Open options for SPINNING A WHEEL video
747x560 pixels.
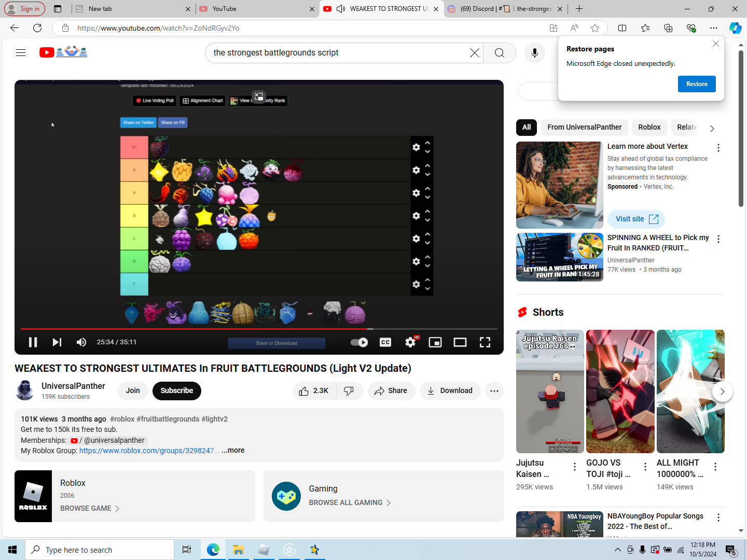point(718,239)
